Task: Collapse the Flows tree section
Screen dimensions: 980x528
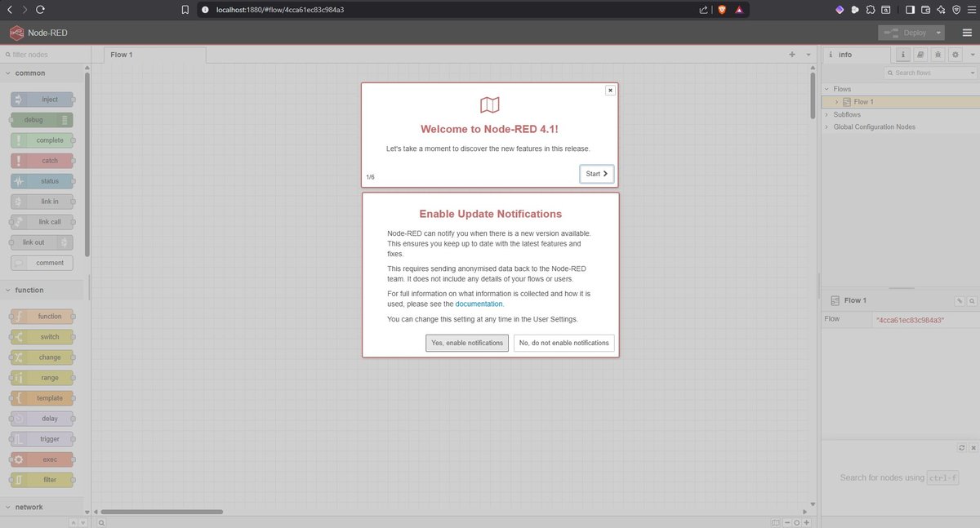Action: click(826, 89)
